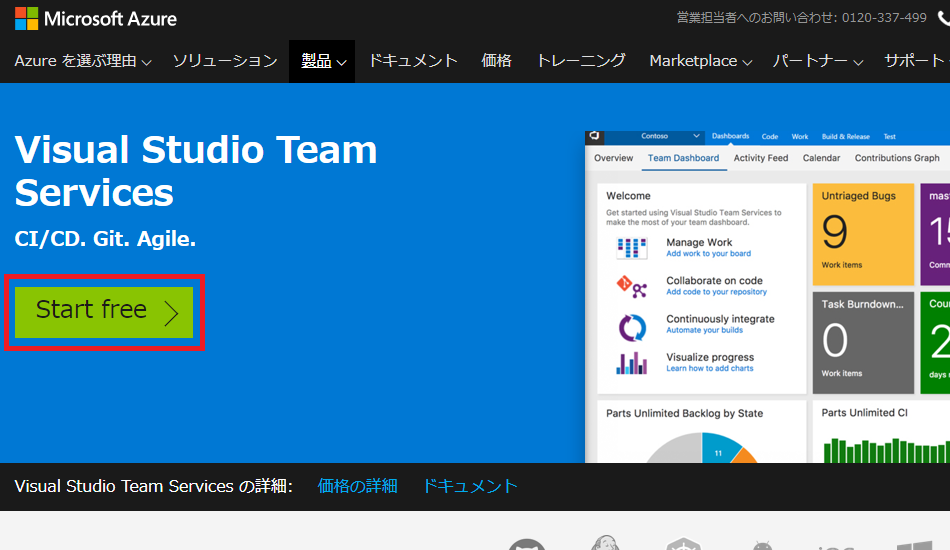Click the Parts Unlimited Backlog pie chart
The height and width of the screenshot is (550, 950).
click(x=702, y=448)
